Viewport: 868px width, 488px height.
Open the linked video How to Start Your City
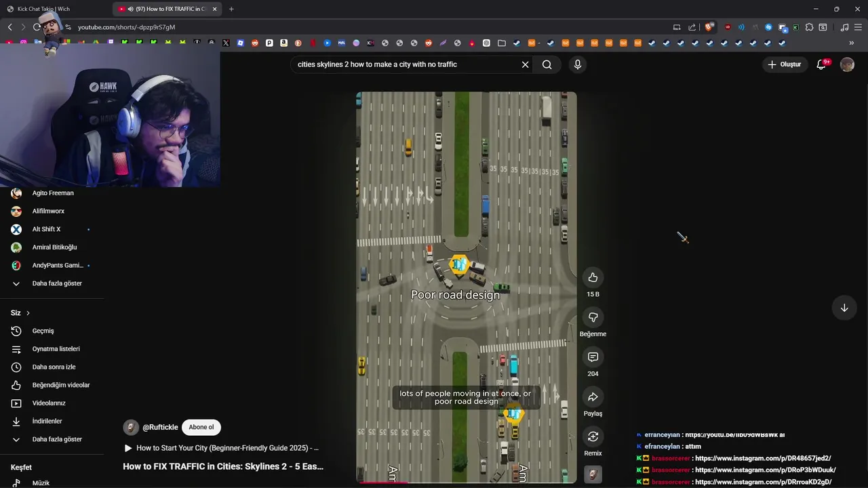tap(221, 448)
